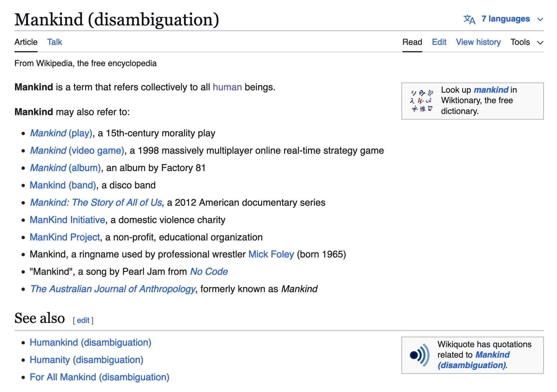Viewport: 557px width, 392px height.
Task: Open the No Code album link
Action: [209, 271]
